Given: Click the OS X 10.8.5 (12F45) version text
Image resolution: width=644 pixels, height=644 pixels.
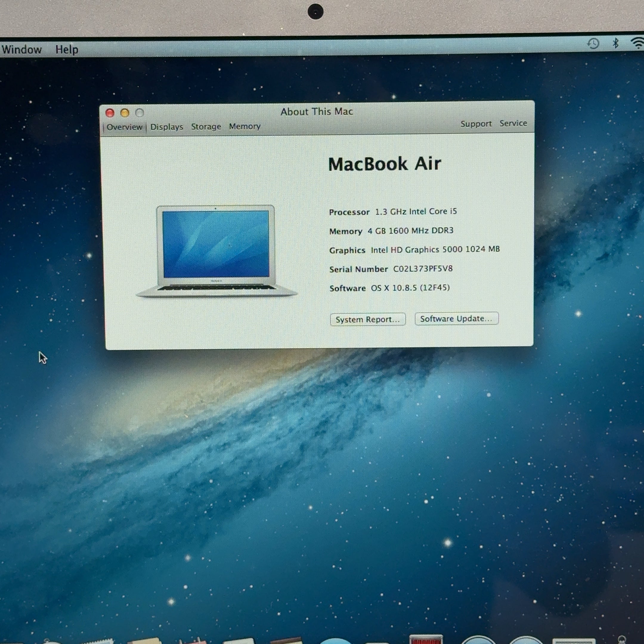Looking at the screenshot, I should [410, 288].
